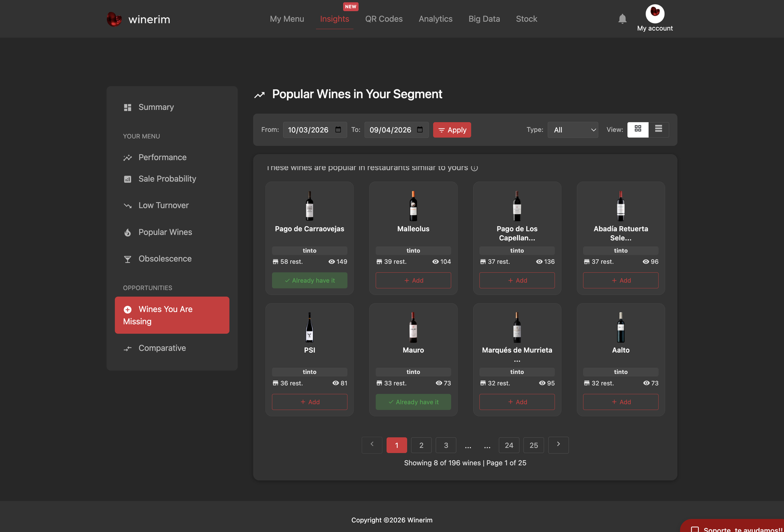This screenshot has height=532, width=784.
Task: Open the My Menu tab
Action: (287, 19)
